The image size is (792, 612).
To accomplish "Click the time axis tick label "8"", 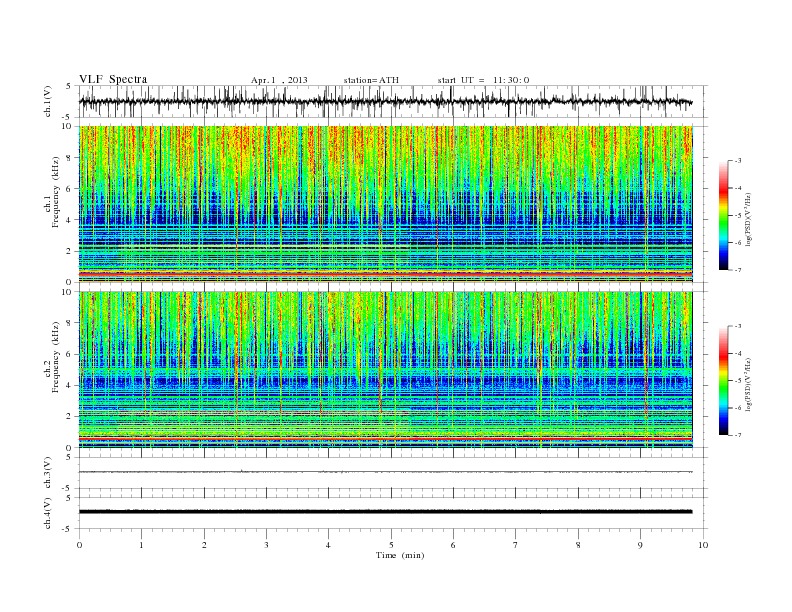I will click(578, 545).
